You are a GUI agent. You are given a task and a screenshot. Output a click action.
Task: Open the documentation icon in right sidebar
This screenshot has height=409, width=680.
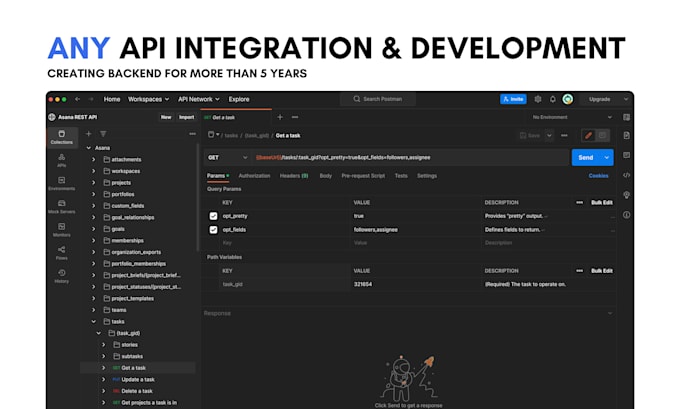click(x=626, y=136)
